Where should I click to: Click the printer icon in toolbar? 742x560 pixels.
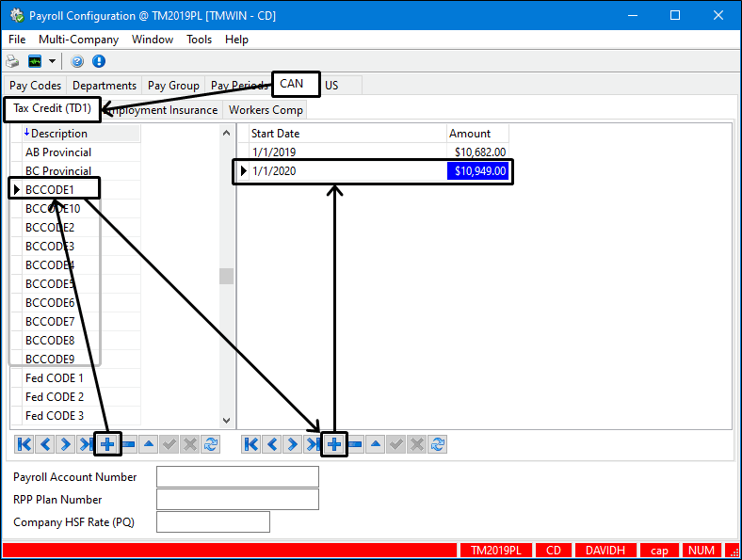click(13, 61)
